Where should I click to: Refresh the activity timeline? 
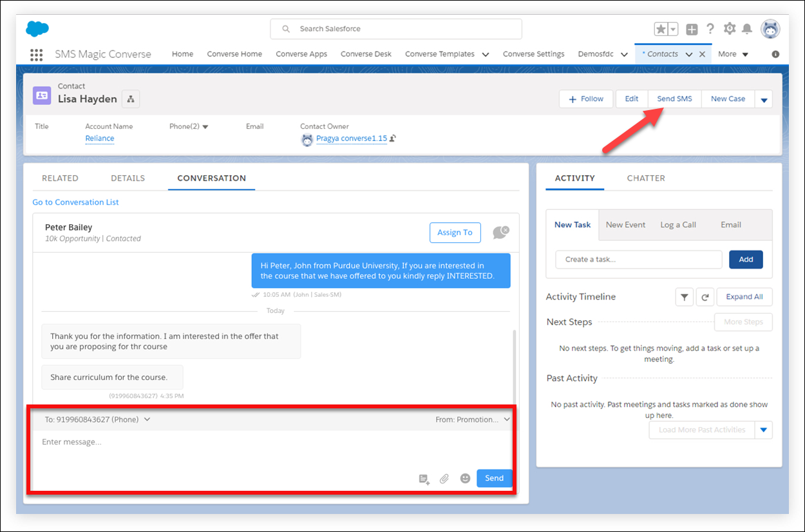[x=705, y=297]
